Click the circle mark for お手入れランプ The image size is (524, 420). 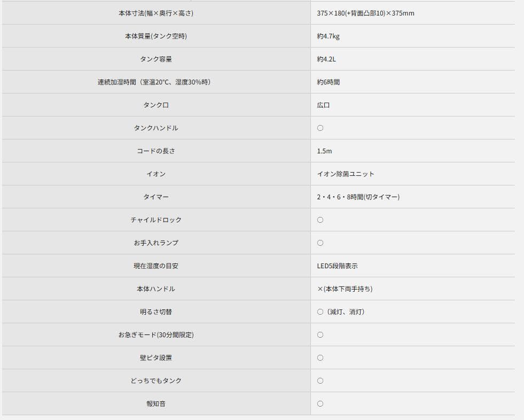click(x=320, y=243)
